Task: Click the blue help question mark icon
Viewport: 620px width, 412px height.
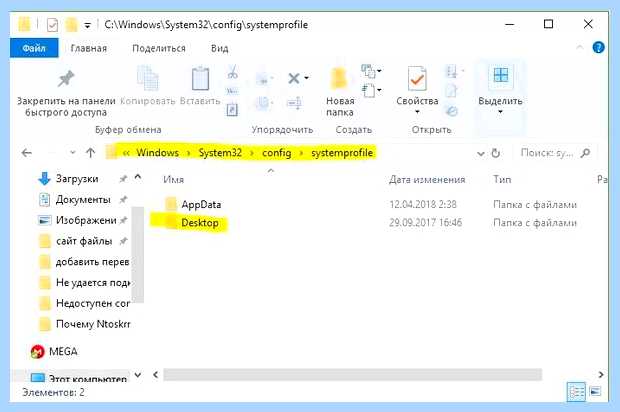Action: point(598,48)
